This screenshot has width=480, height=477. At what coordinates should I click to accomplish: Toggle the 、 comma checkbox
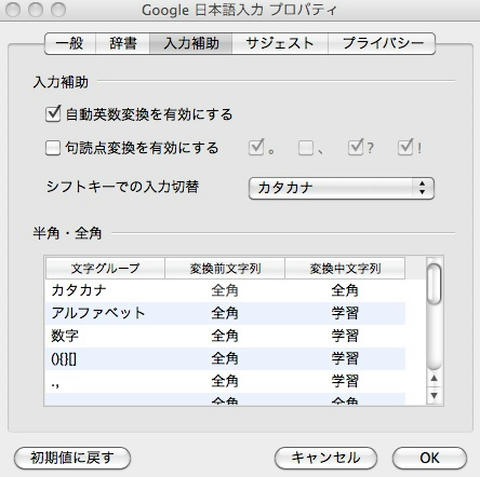[306, 148]
